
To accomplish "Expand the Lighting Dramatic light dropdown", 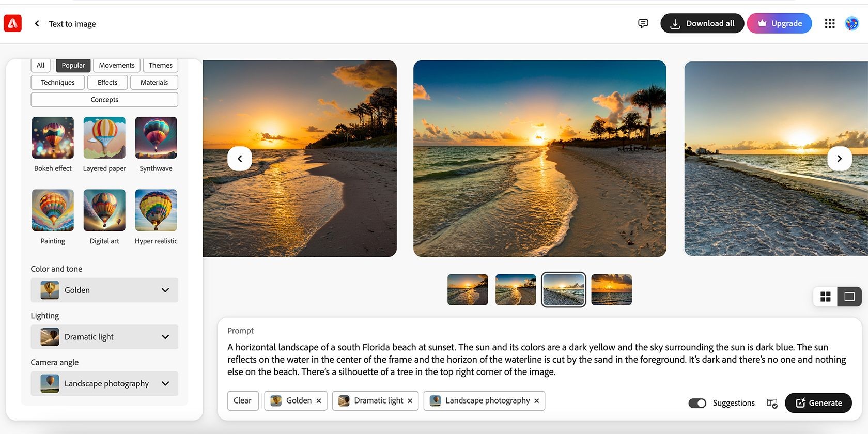I will coord(104,337).
